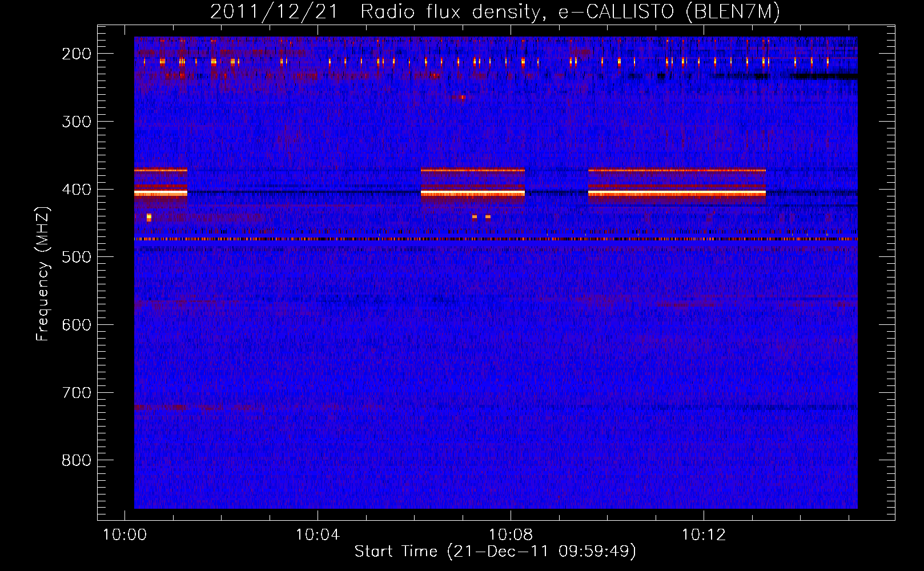Image resolution: width=924 pixels, height=571 pixels.
Task: Click the bright spot near 440 MHz at 10:00
Action: click(149, 217)
